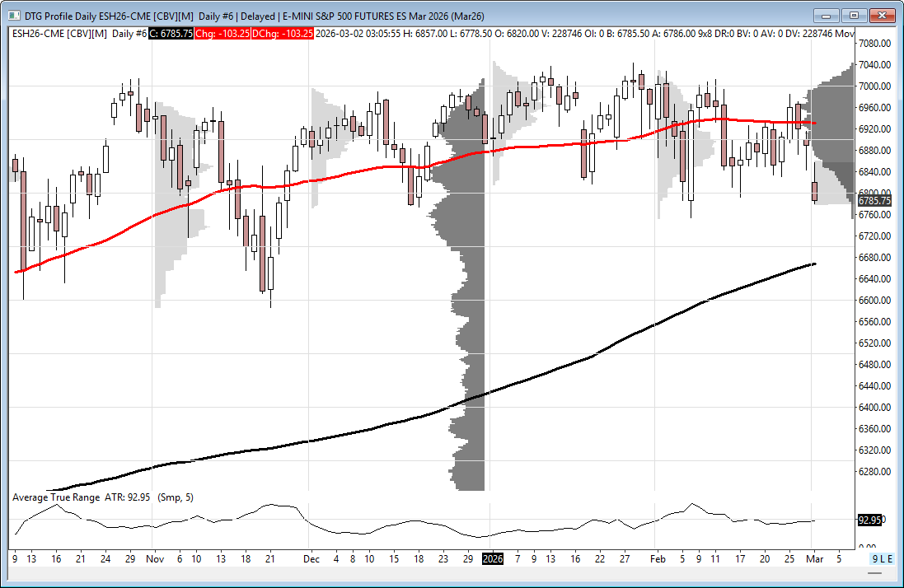Viewport: 904px width, 588px height.
Task: Click the black 'C: 6785.75' close value
Action: click(171, 33)
